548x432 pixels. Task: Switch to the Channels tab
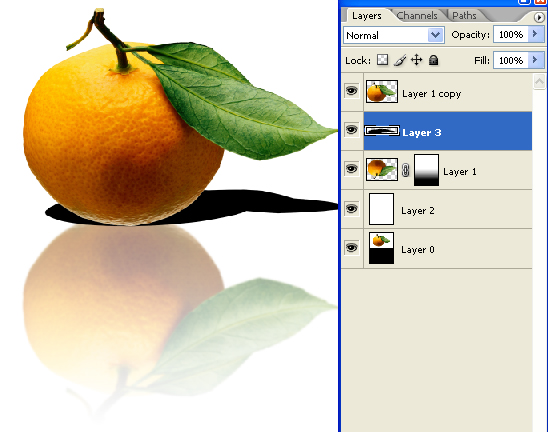click(417, 16)
